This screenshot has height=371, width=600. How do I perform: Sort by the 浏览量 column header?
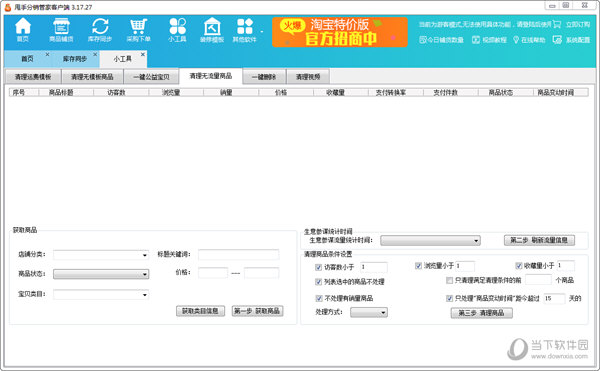click(176, 92)
